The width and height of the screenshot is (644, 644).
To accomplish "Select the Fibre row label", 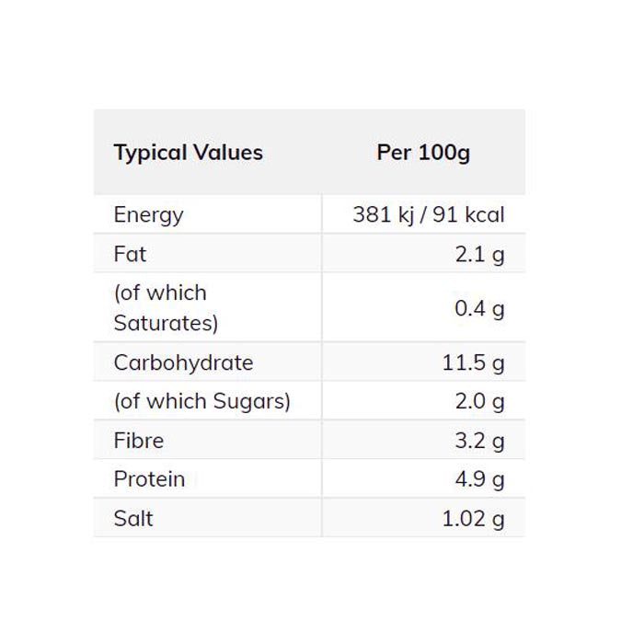I will click(138, 441).
